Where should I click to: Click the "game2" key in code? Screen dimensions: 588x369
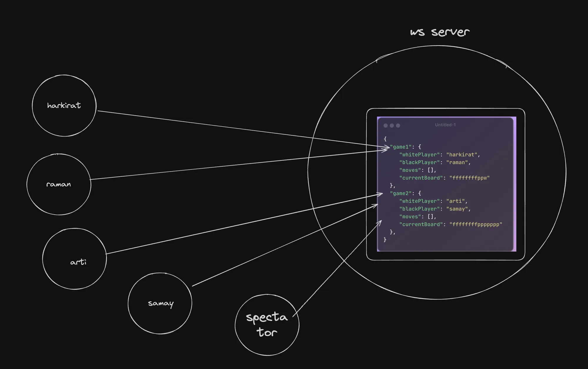(x=400, y=193)
